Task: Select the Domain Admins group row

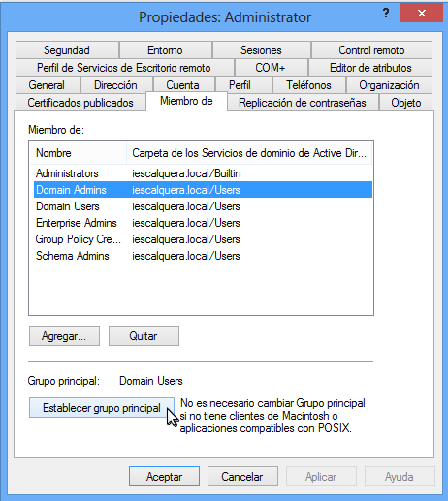Action: [x=203, y=190]
